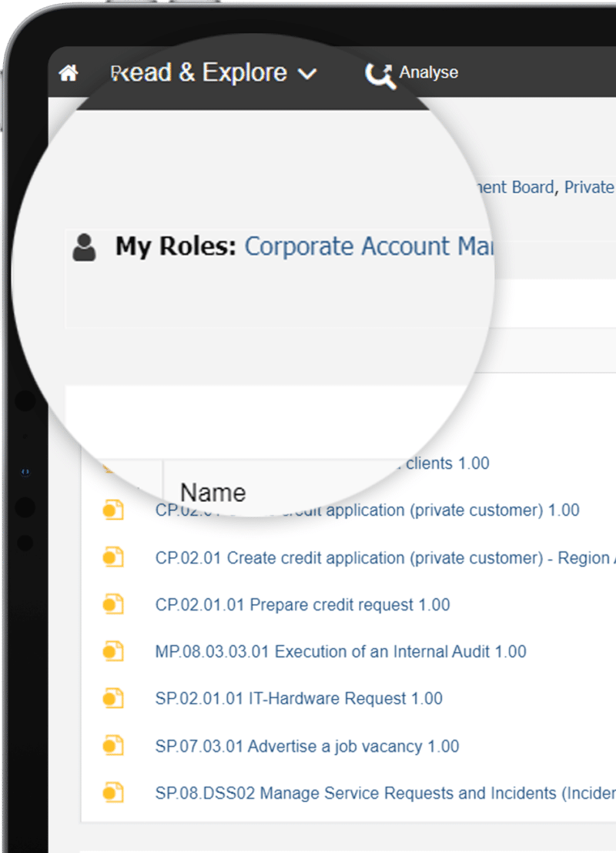Click the icon beside Advertise a job vacancy
The width and height of the screenshot is (616, 853).
[113, 746]
